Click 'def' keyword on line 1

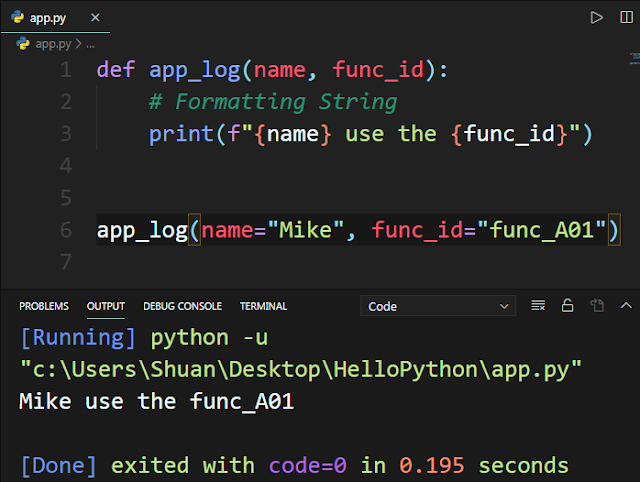(x=116, y=69)
